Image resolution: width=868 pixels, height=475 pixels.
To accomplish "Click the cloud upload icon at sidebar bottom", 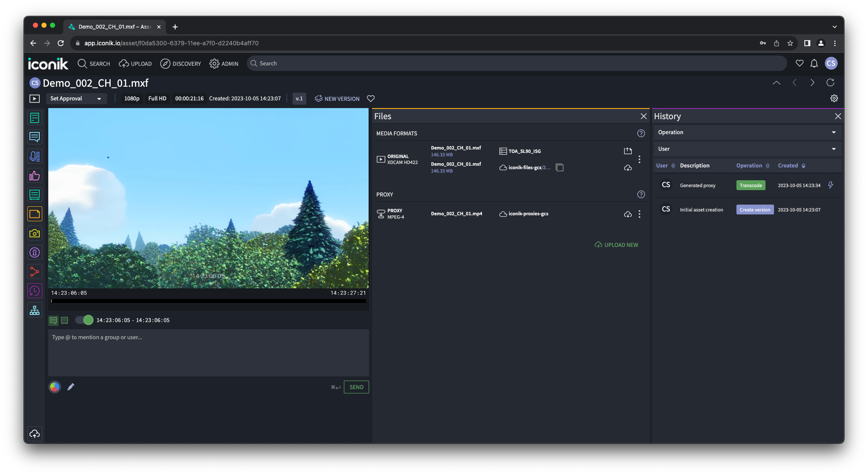I will coord(35,434).
